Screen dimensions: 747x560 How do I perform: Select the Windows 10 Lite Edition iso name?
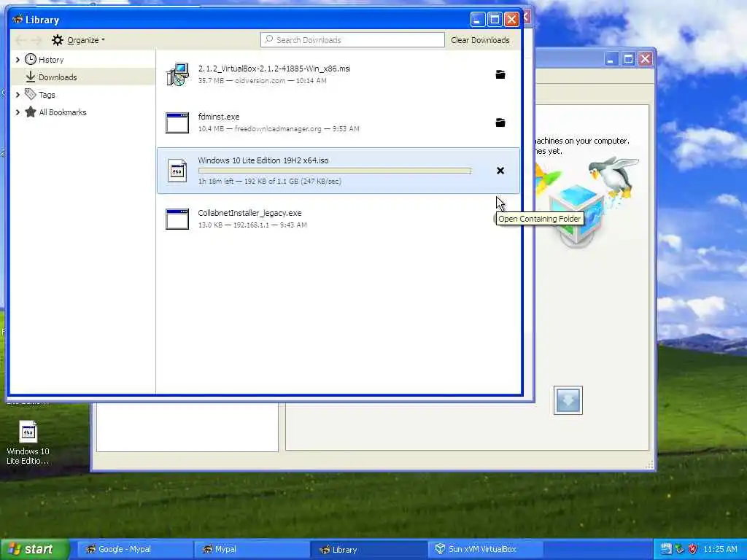[x=263, y=160]
